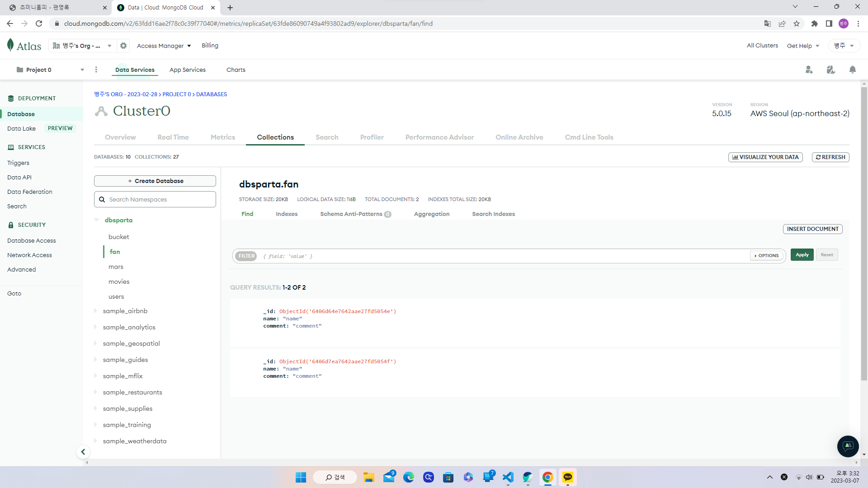Collapse the dbsparta database tree
868x488 pixels.
coord(97,220)
